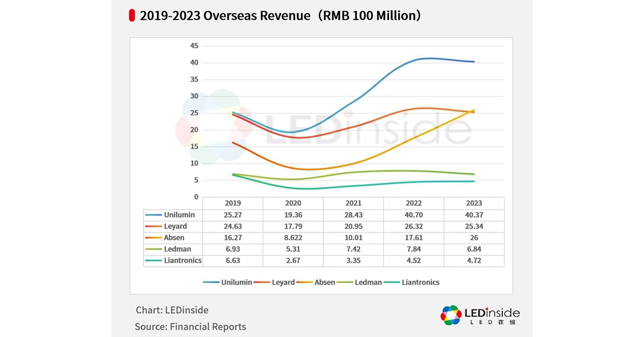Click the "Source: Financial Reports" text
644x337 pixels.
[x=190, y=326]
